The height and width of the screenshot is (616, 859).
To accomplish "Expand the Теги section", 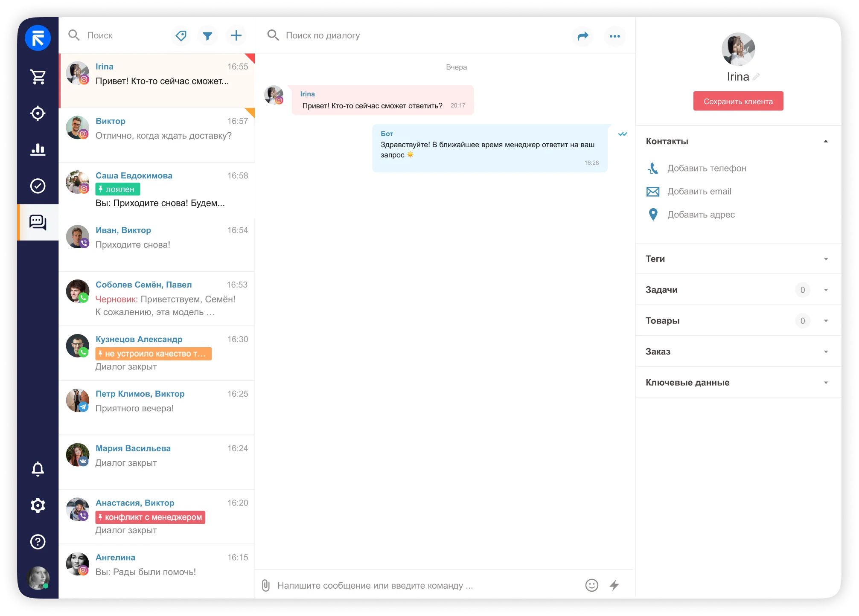I will coord(825,259).
